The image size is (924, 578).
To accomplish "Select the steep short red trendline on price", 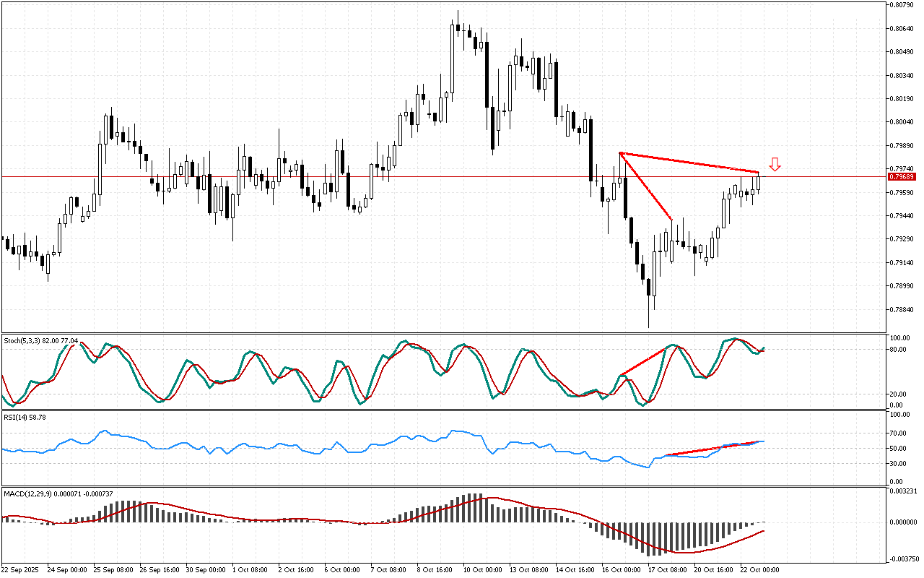I will click(x=646, y=186).
